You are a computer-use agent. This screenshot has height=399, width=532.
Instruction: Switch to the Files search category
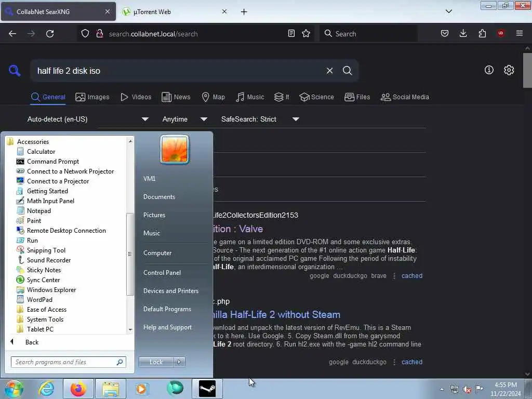(x=357, y=97)
